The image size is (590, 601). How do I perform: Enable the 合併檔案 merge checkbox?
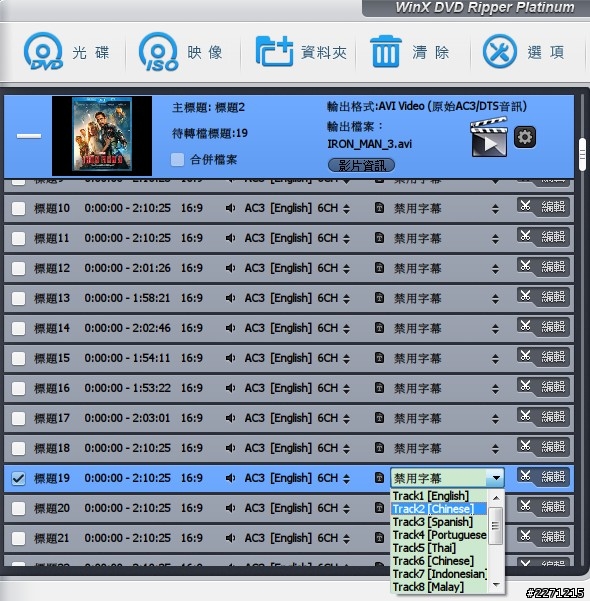click(x=177, y=159)
